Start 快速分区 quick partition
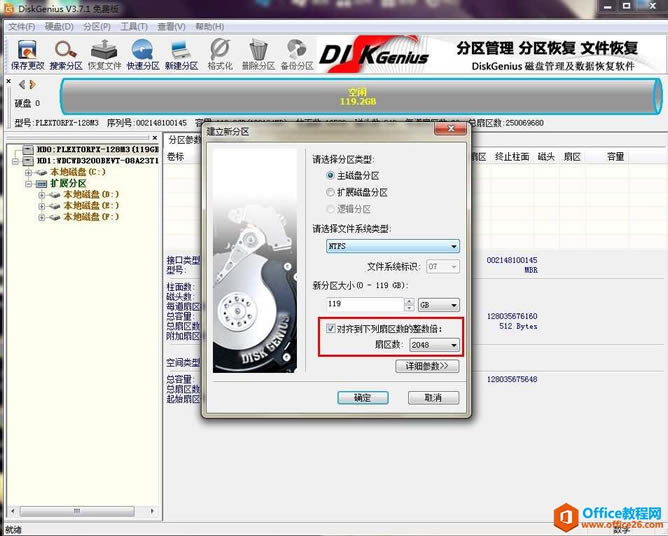This screenshot has height=536, width=668. [143, 54]
